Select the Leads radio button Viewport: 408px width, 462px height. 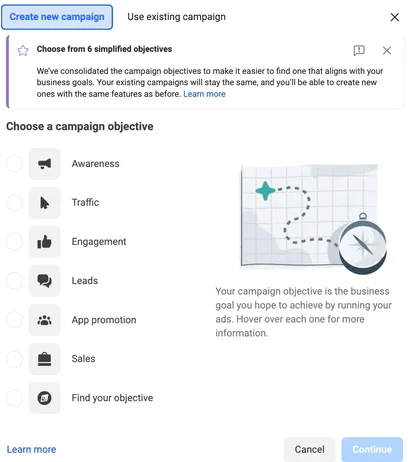pos(14,281)
